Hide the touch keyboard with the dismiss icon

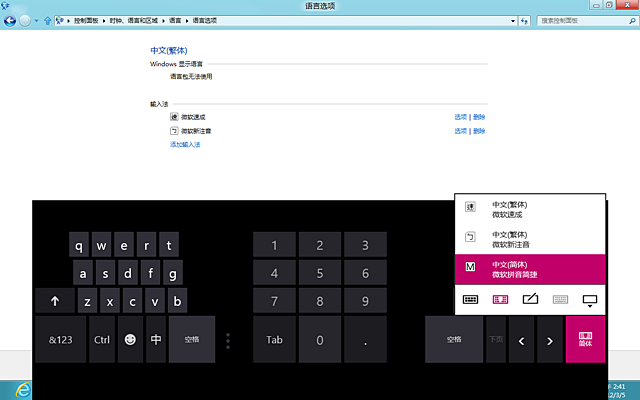pos(590,300)
